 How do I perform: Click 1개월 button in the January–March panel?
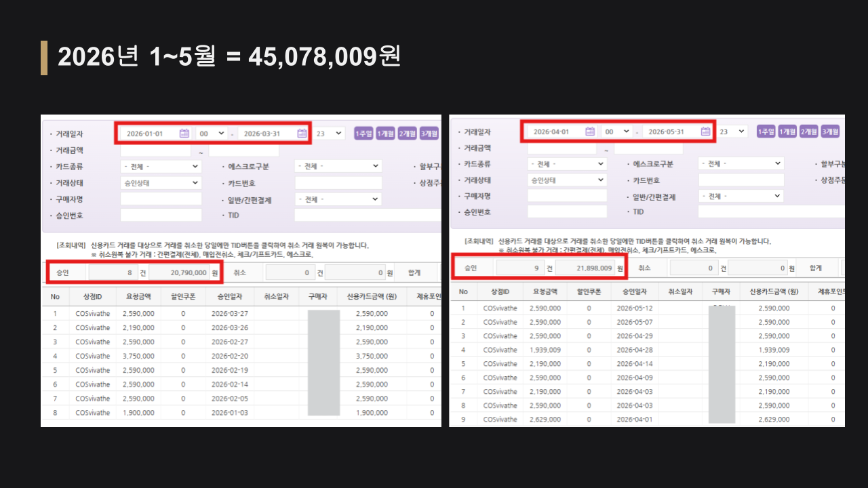(386, 134)
